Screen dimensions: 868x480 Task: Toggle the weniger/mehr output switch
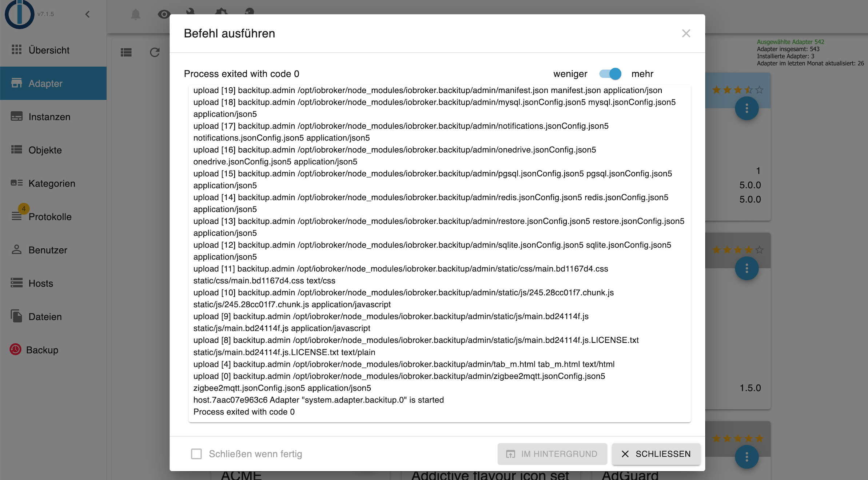click(x=610, y=74)
